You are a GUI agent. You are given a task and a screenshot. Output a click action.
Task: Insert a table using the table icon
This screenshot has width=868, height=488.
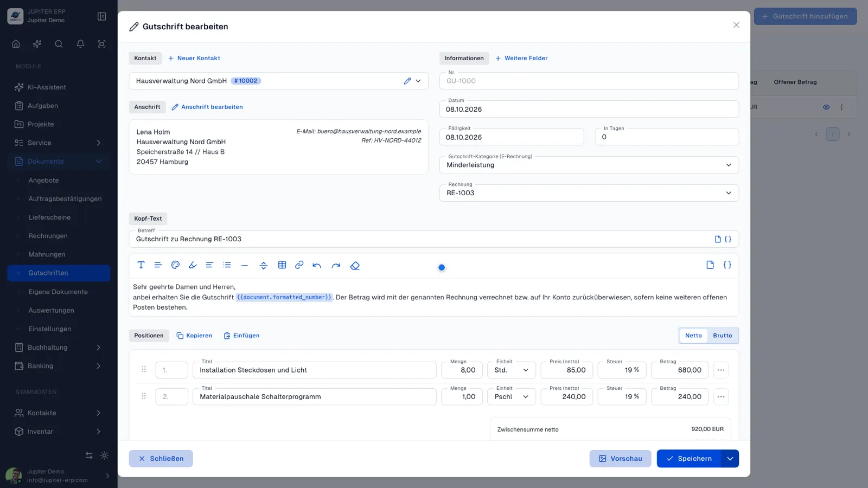[282, 265]
